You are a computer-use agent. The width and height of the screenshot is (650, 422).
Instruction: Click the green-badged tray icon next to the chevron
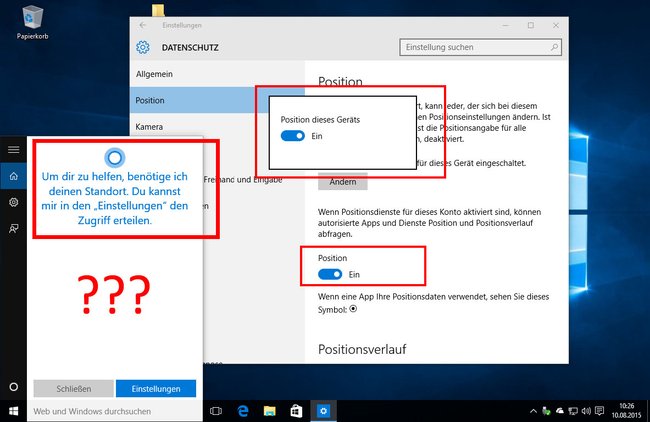(547, 411)
